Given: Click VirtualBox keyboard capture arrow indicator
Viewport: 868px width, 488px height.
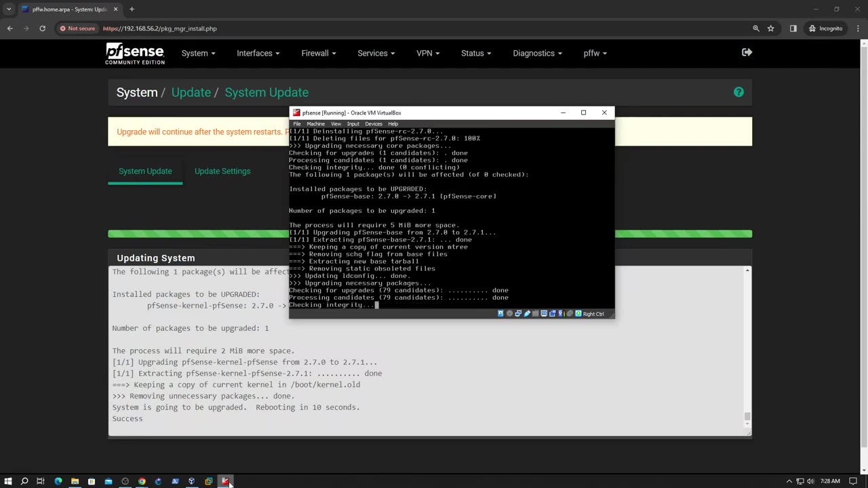Looking at the screenshot, I should [x=578, y=314].
